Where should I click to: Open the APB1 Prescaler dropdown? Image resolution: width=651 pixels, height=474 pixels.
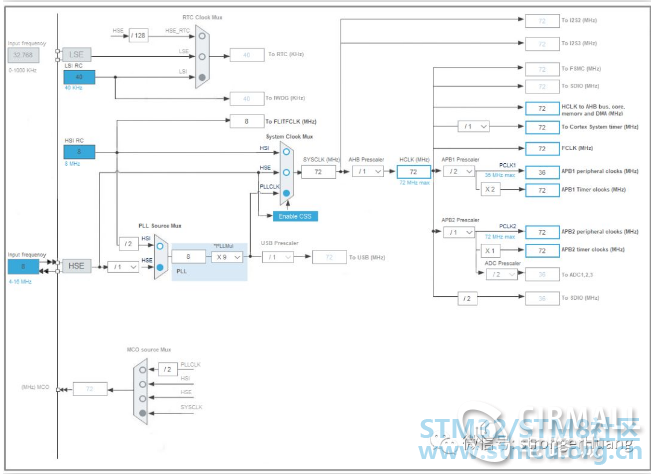[458, 171]
